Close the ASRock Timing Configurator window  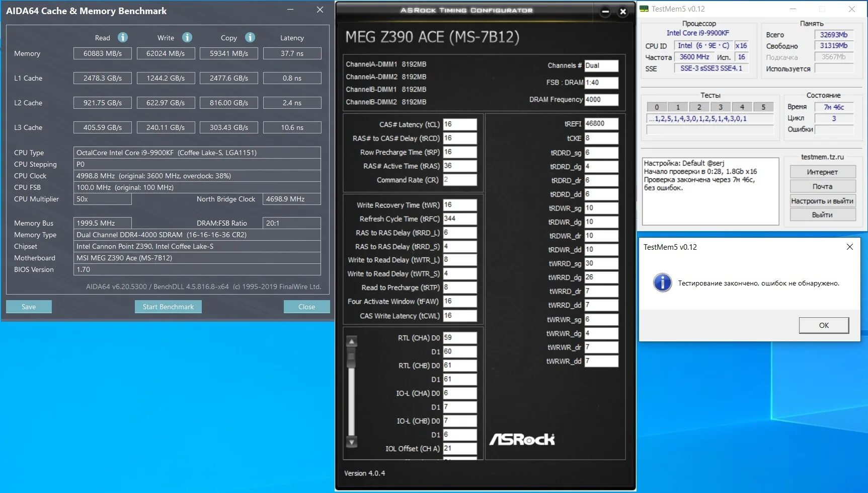pyautogui.click(x=623, y=12)
